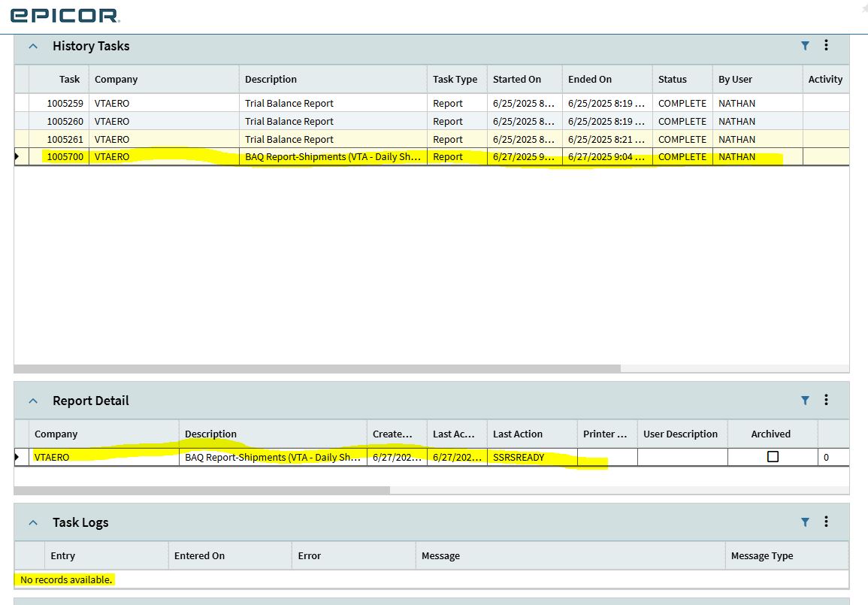868x605 pixels.
Task: Select row arrow for task 1005700
Action: (x=17, y=156)
